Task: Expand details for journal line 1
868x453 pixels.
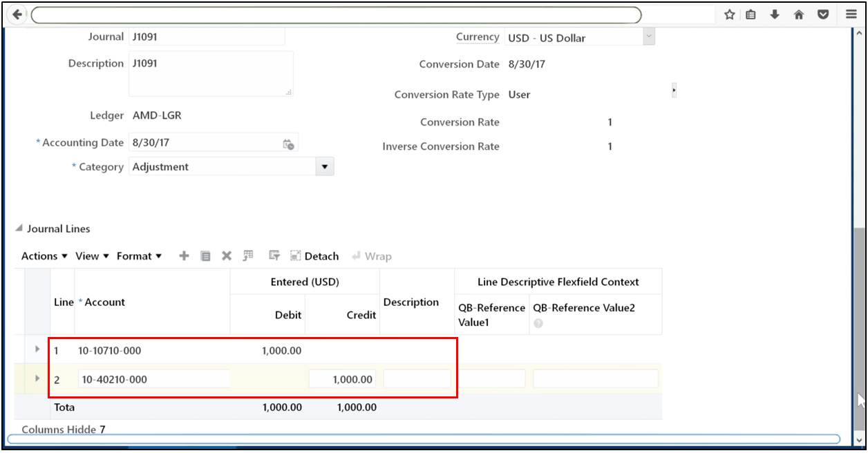Action: click(37, 349)
